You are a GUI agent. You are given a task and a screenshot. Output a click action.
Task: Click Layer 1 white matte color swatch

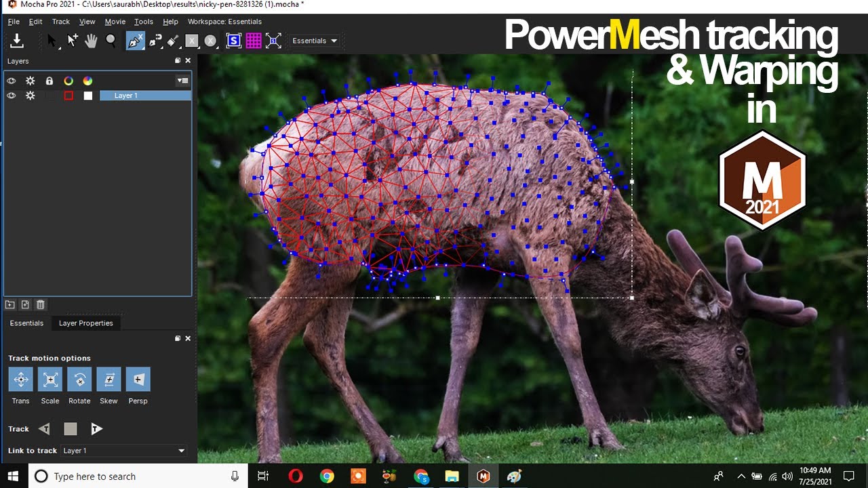[87, 96]
